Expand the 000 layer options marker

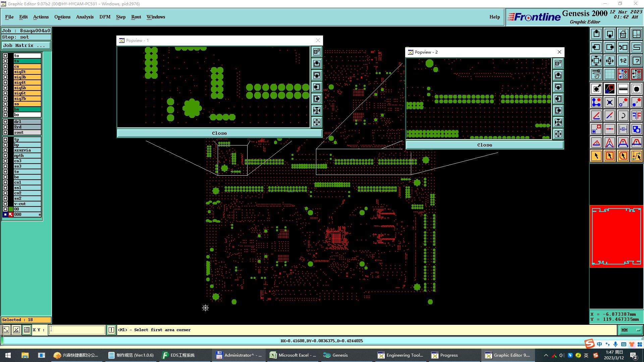coord(40,215)
